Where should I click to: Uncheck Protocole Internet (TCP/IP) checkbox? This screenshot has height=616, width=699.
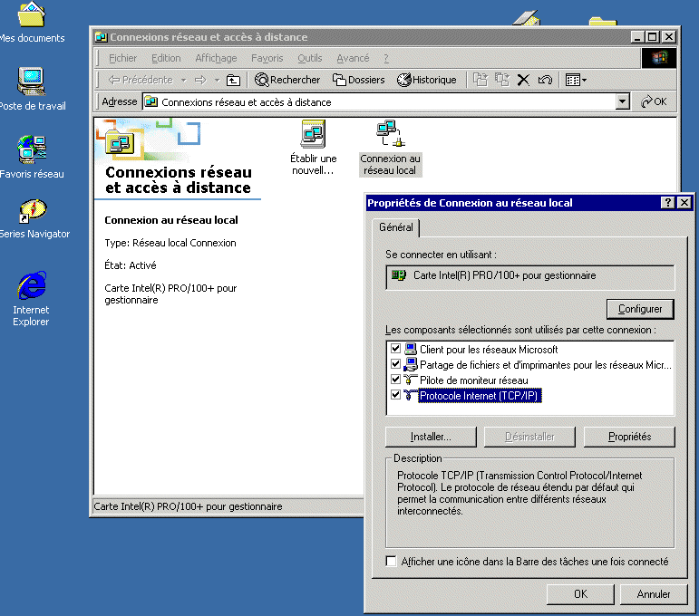coord(395,395)
